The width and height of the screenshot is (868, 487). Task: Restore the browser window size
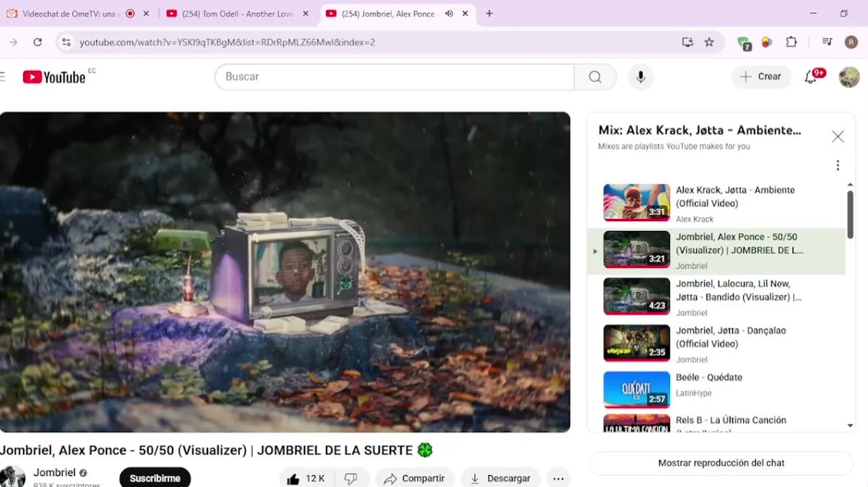coord(844,14)
